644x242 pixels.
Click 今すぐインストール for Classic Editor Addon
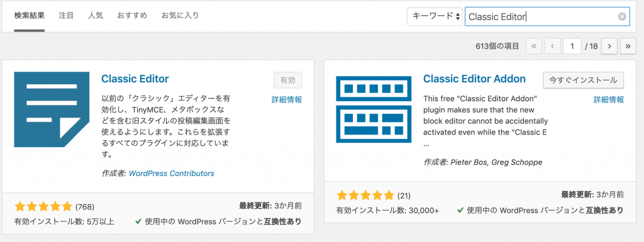click(x=583, y=80)
